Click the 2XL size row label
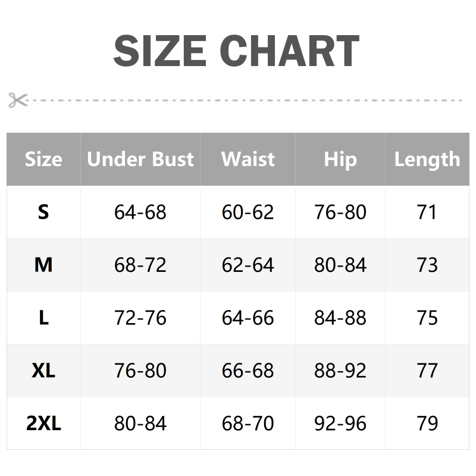Viewport: 476px width, 476px height. (x=43, y=424)
